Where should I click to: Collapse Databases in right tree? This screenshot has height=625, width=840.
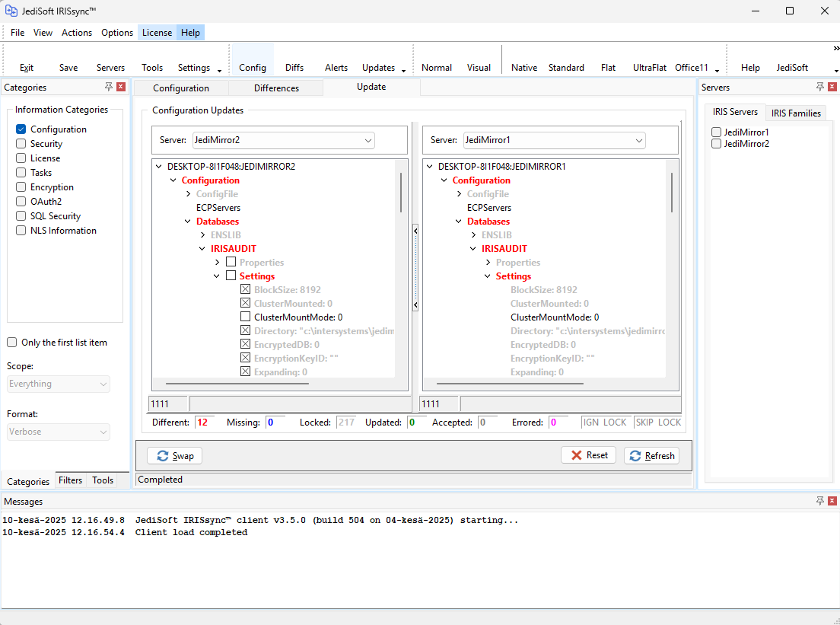click(459, 222)
